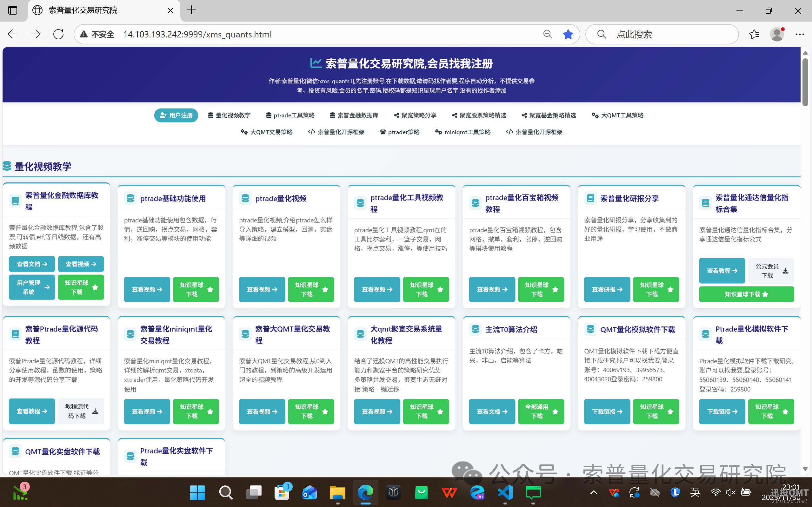
Task: Click the favorites star in the address bar
Action: (568, 34)
